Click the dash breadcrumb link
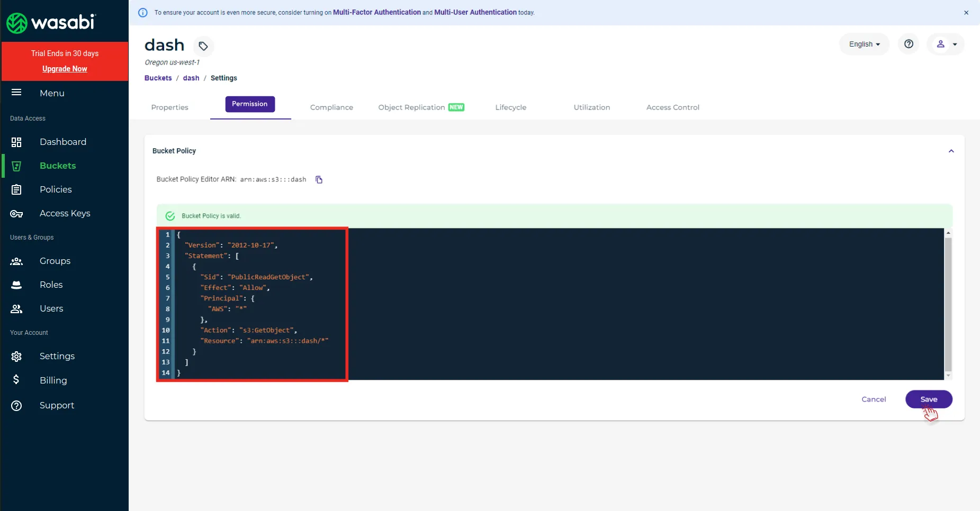 click(x=191, y=78)
